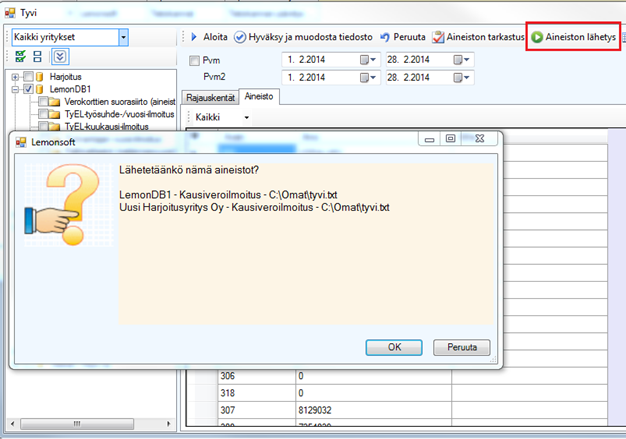626x439 pixels.
Task: Click the Harjoitus database cylinder icon
Action: click(40, 77)
